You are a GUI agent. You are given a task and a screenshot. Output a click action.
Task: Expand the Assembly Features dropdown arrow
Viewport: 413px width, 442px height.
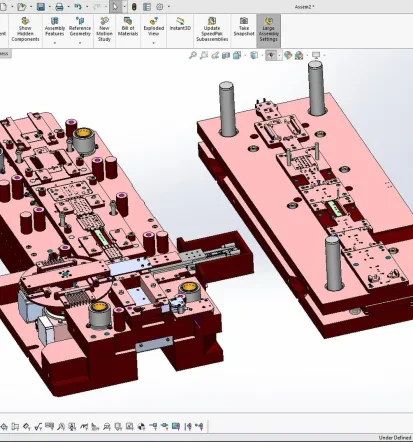pos(55,42)
